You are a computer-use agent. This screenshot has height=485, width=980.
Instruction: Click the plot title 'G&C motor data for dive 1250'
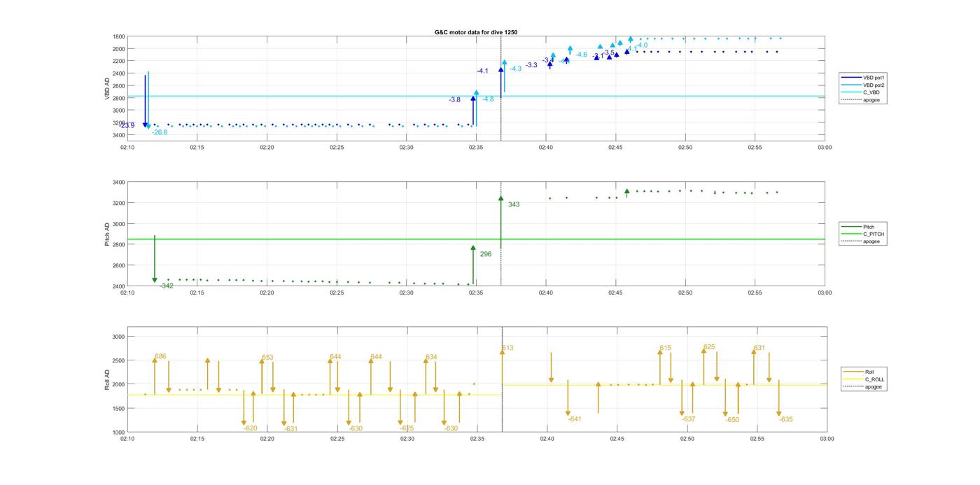476,32
